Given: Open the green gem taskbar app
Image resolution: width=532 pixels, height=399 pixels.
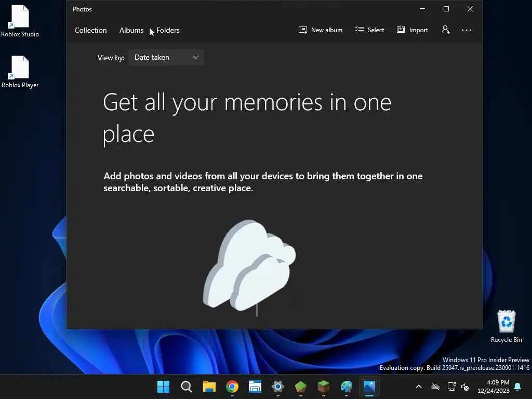Looking at the screenshot, I should tap(301, 387).
